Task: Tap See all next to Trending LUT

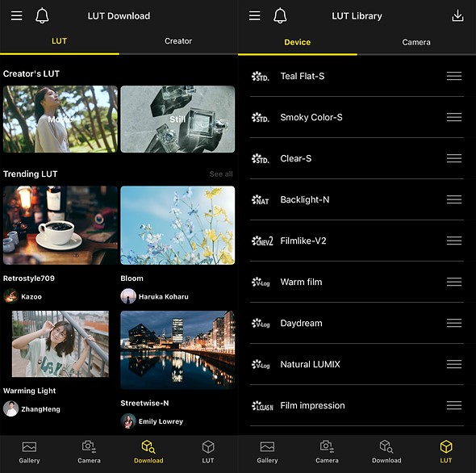Action: tap(221, 174)
